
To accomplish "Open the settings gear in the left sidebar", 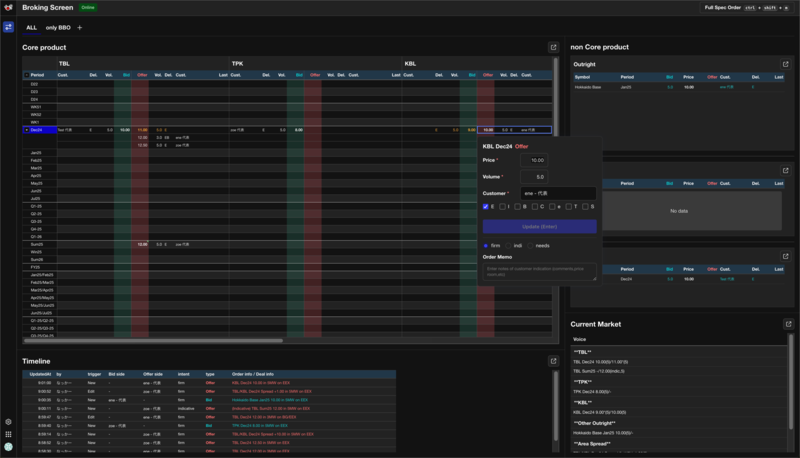I will click(8, 422).
